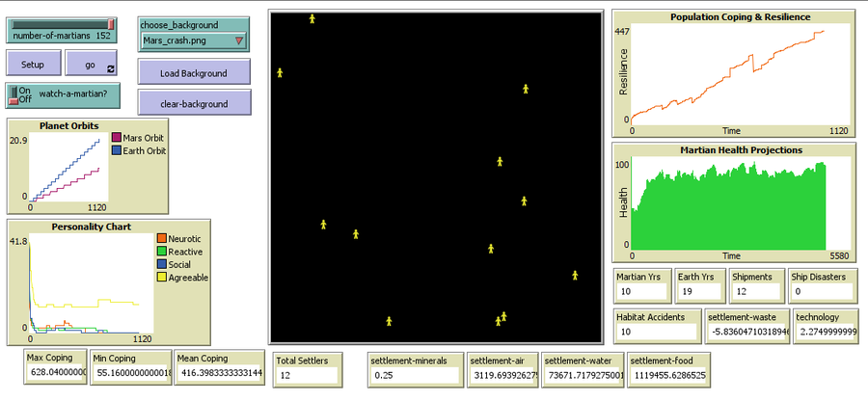Viewport: 868px width, 401px height.
Task: Click the Habitat Accidents monitor value
Action: (657, 332)
